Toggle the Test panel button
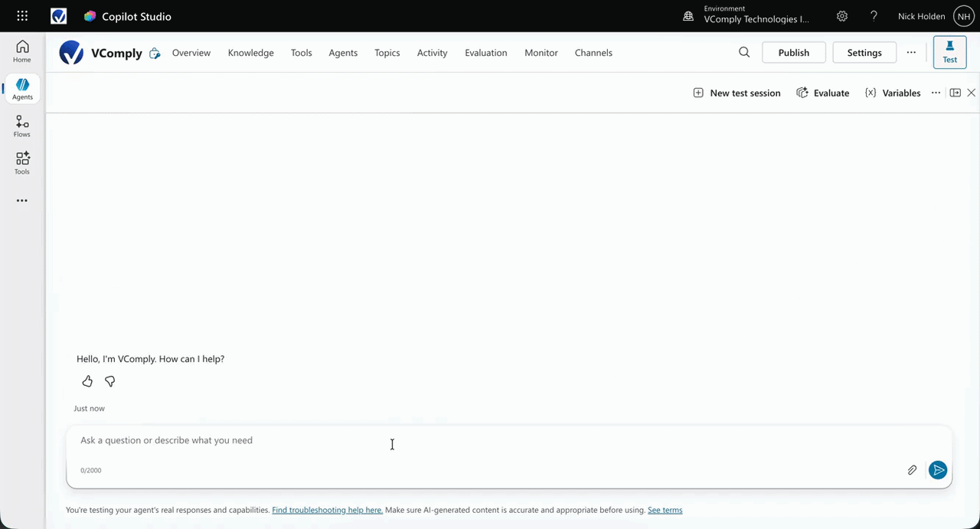The height and width of the screenshot is (529, 980). pyautogui.click(x=950, y=52)
